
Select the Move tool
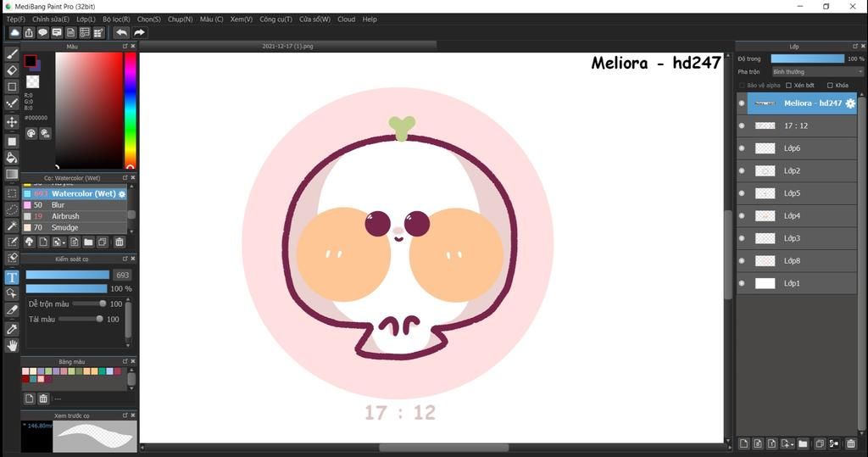point(12,122)
